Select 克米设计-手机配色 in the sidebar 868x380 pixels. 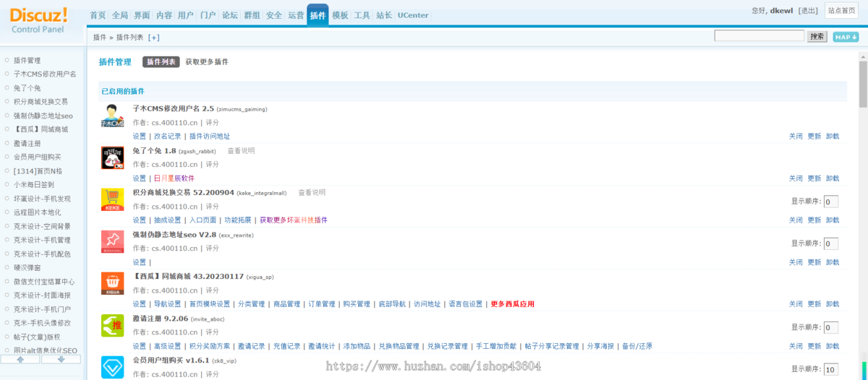tap(43, 254)
